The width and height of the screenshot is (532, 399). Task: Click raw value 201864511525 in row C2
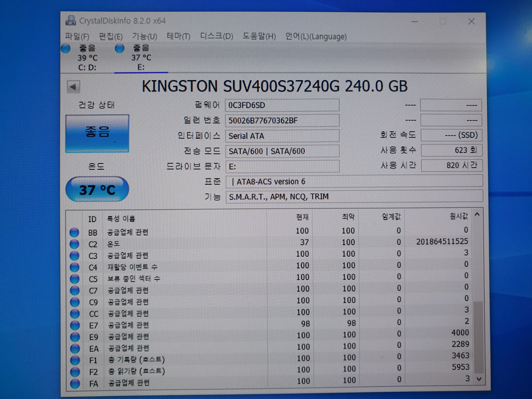(x=442, y=241)
